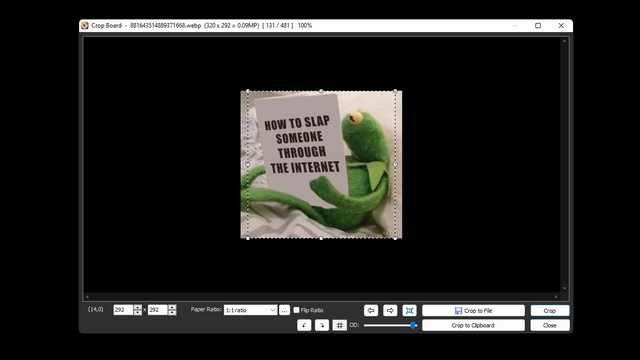Click the crop width input field
Screen dimensions: 640x360
click(124, 310)
